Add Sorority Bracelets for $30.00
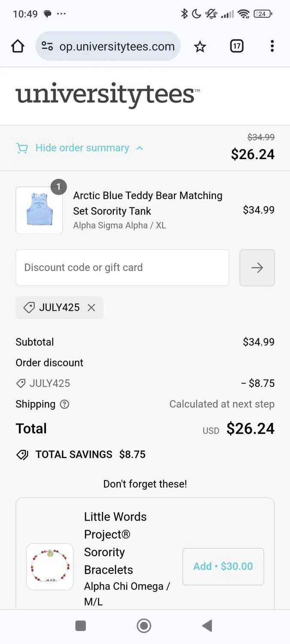Viewport: 290px width, 644px height. (x=223, y=566)
